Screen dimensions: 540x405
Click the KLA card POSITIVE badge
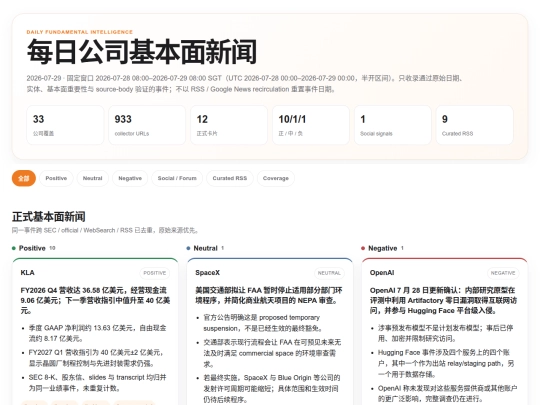(155, 273)
